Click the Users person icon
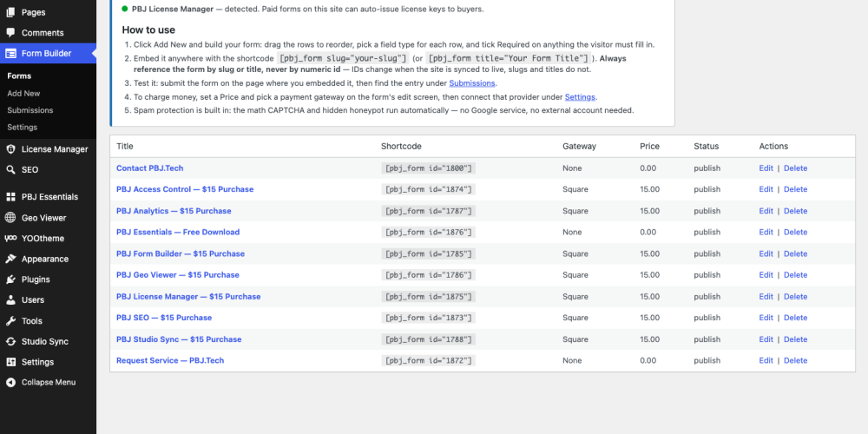Viewport: 868px width, 434px height. 10,300
